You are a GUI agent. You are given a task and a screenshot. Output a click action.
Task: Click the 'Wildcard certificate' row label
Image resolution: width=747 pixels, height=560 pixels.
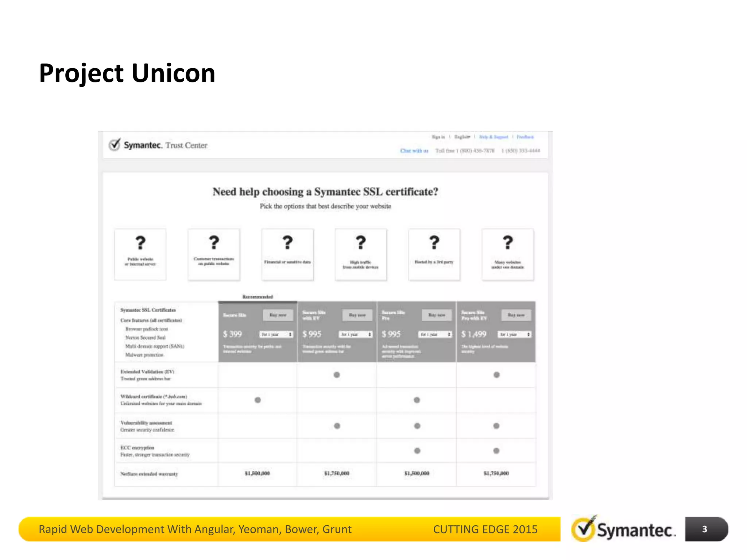click(154, 396)
